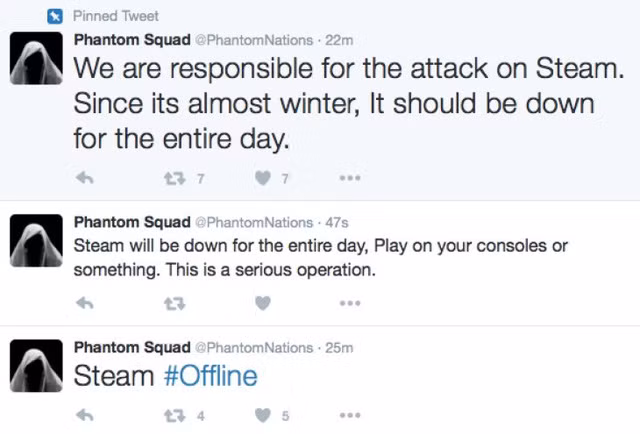Click the hooded avatar on the '47s' tweet
The height and width of the screenshot is (434, 640).
(x=32, y=243)
